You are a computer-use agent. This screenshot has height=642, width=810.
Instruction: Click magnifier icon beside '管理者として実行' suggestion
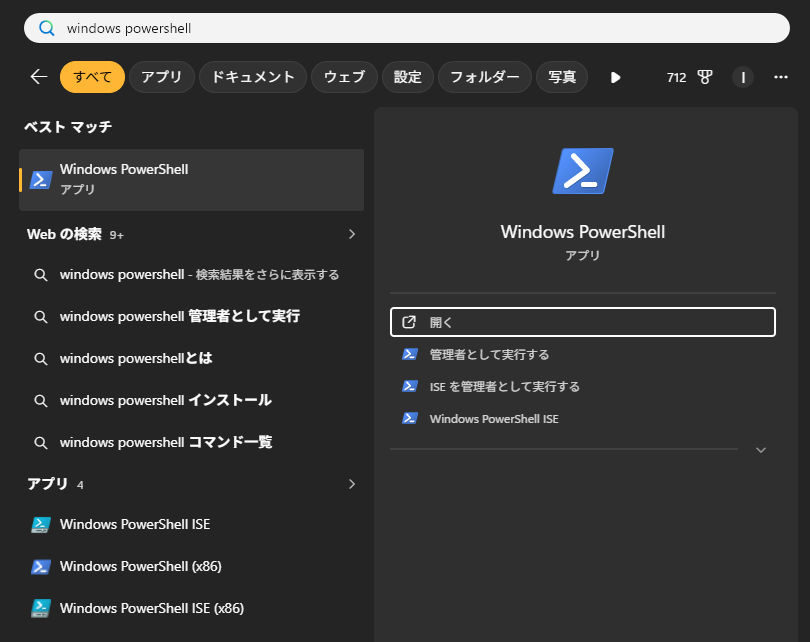pos(41,317)
